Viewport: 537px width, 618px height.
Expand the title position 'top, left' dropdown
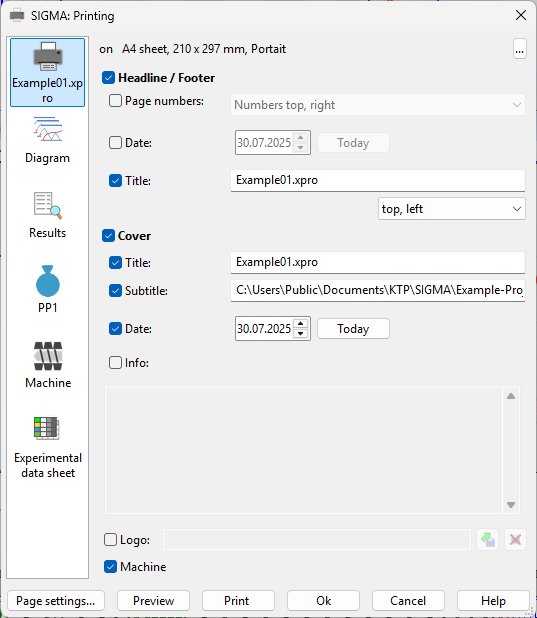click(x=451, y=209)
